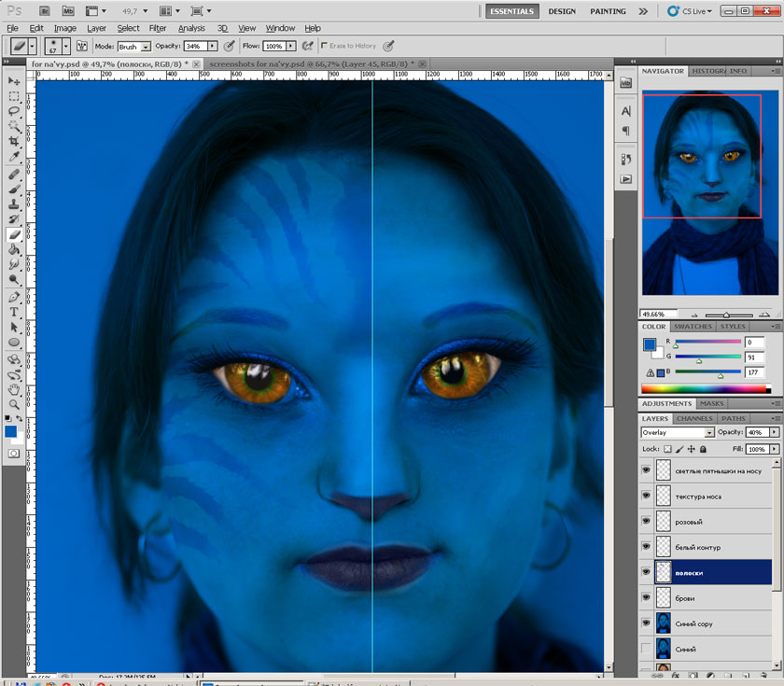Viewport: 784px width, 686px height.
Task: Show the hidden 'Синий' layer
Action: (646, 648)
